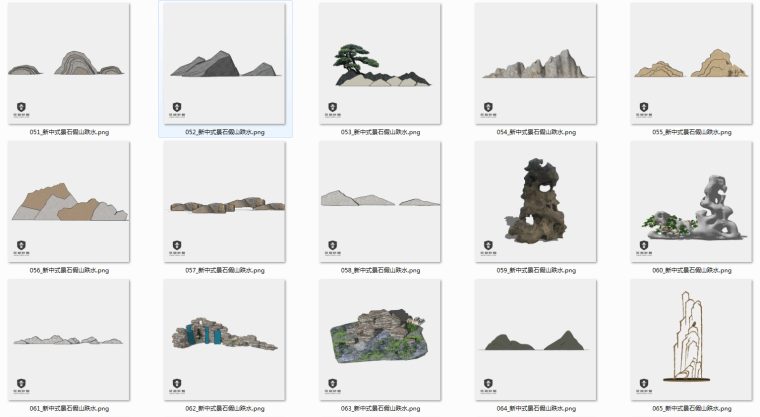Viewport: 760px width, 417px height.
Task: Select the 065 golden outline rock sculpture
Action: point(691,340)
